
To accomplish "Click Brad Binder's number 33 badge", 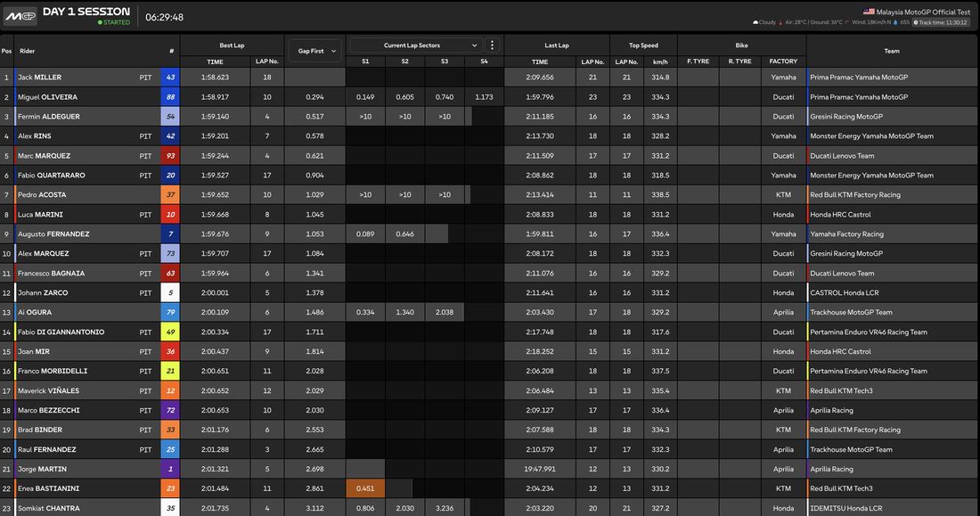I will tap(170, 430).
